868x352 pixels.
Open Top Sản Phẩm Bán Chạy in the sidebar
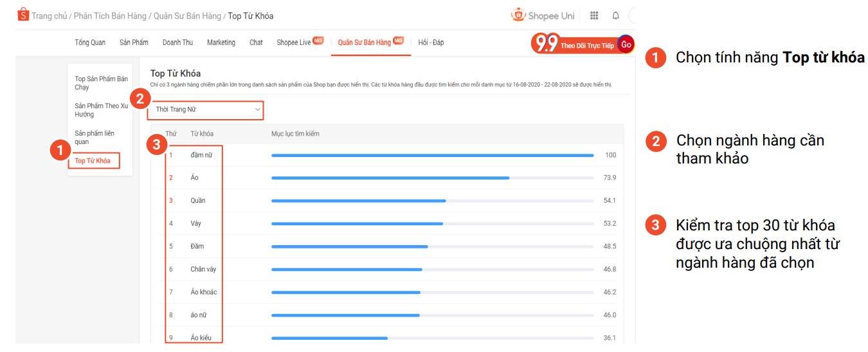click(101, 83)
